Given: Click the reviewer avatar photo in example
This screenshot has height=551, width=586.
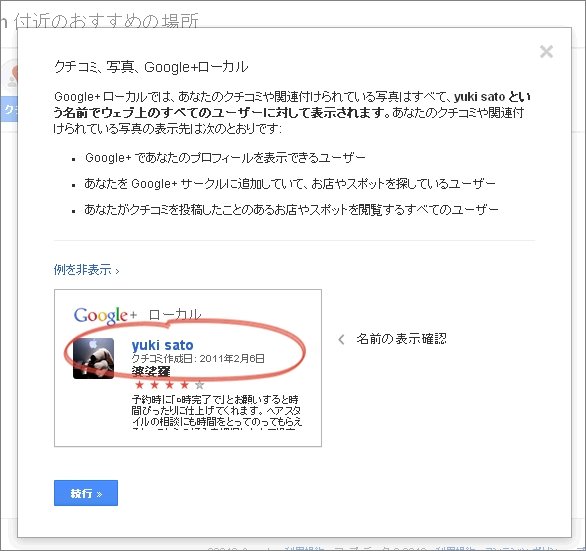Looking at the screenshot, I should (x=93, y=358).
